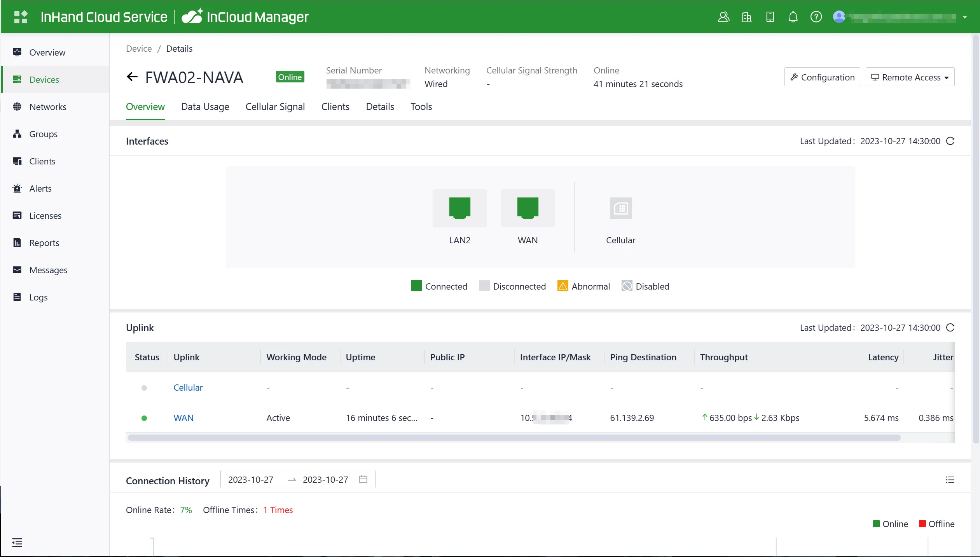Switch to the Data Usage tab
Viewport: 980px width, 557px height.
(205, 107)
